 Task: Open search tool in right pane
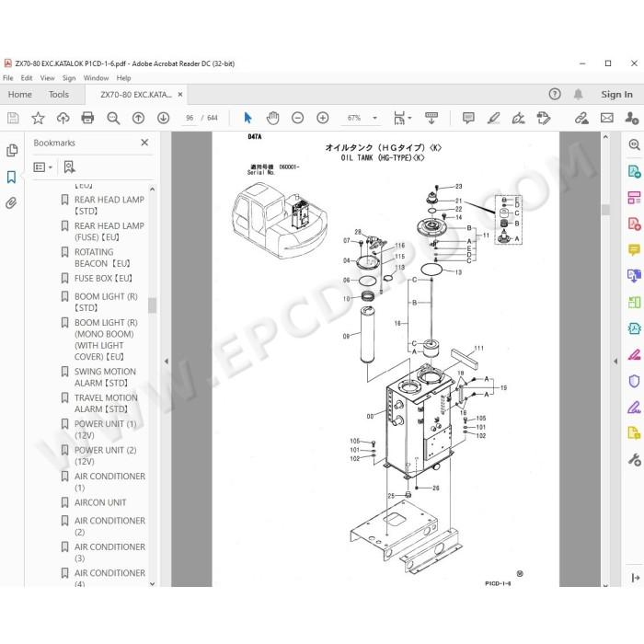pyautogui.click(x=634, y=144)
